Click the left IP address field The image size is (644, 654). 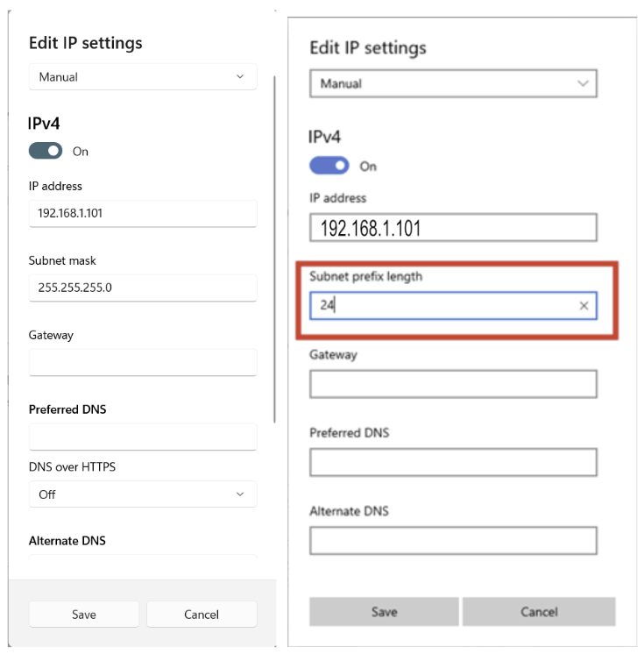coord(143,213)
